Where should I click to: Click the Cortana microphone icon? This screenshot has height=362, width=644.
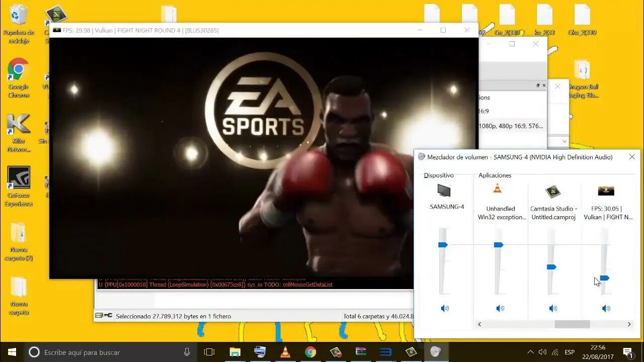pos(187,352)
